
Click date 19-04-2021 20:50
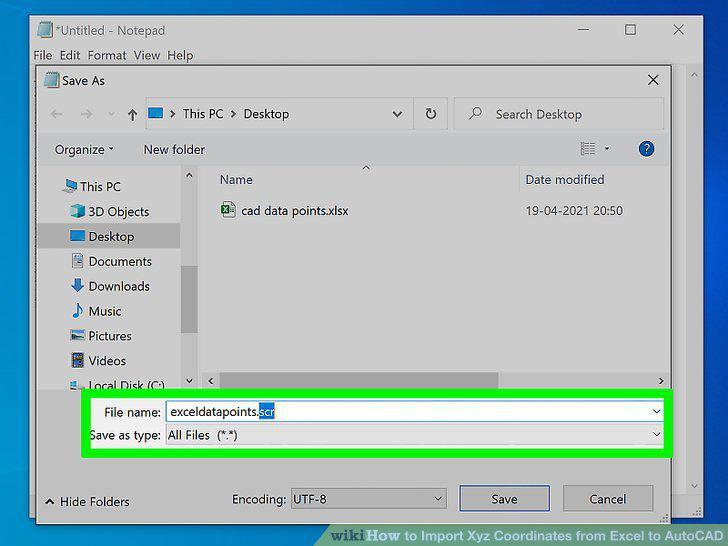coord(574,211)
